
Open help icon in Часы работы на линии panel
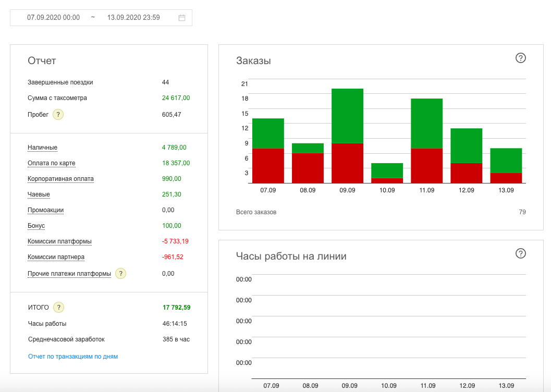pyautogui.click(x=520, y=253)
